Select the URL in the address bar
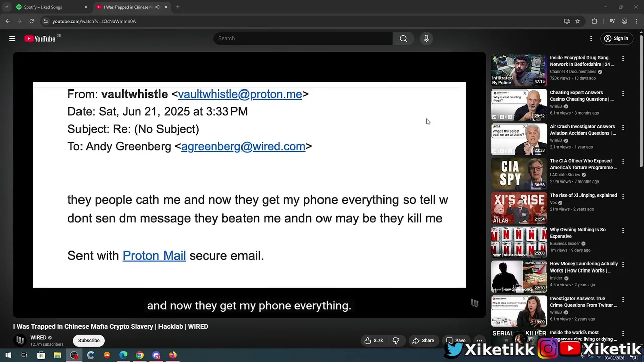Image resolution: width=644 pixels, height=362 pixels. click(x=94, y=21)
